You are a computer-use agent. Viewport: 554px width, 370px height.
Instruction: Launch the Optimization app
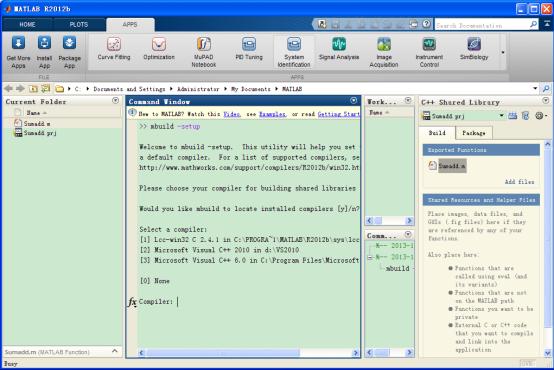tap(159, 48)
